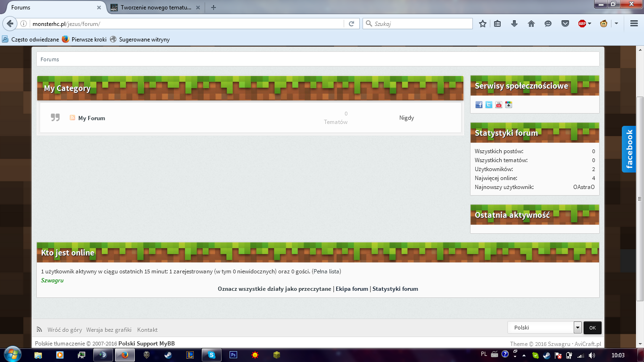Open Wersja bez grafiki link
Image resolution: width=644 pixels, height=362 pixels.
tap(109, 330)
